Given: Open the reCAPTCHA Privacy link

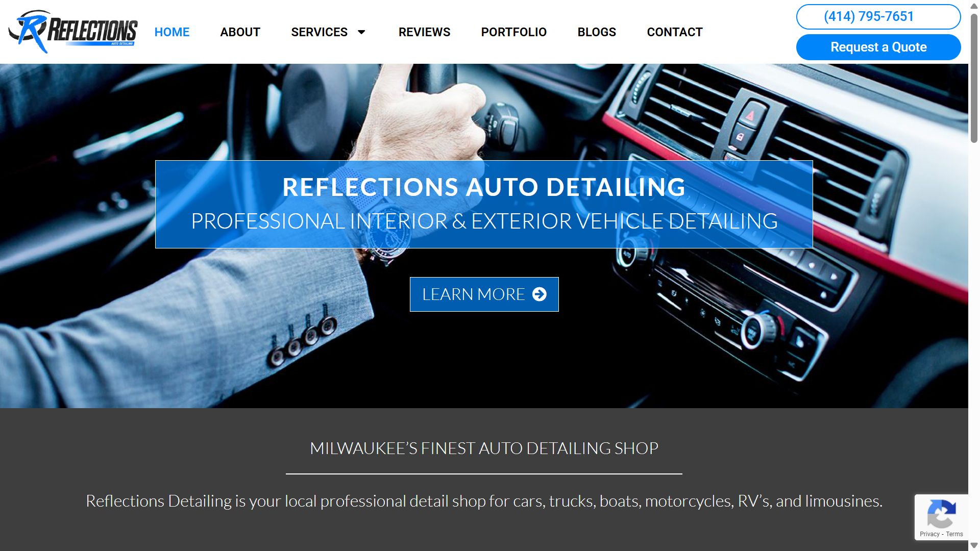Looking at the screenshot, I should pyautogui.click(x=929, y=534).
